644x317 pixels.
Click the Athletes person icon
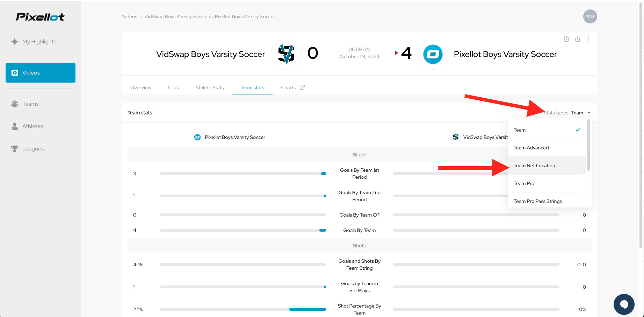click(x=15, y=126)
